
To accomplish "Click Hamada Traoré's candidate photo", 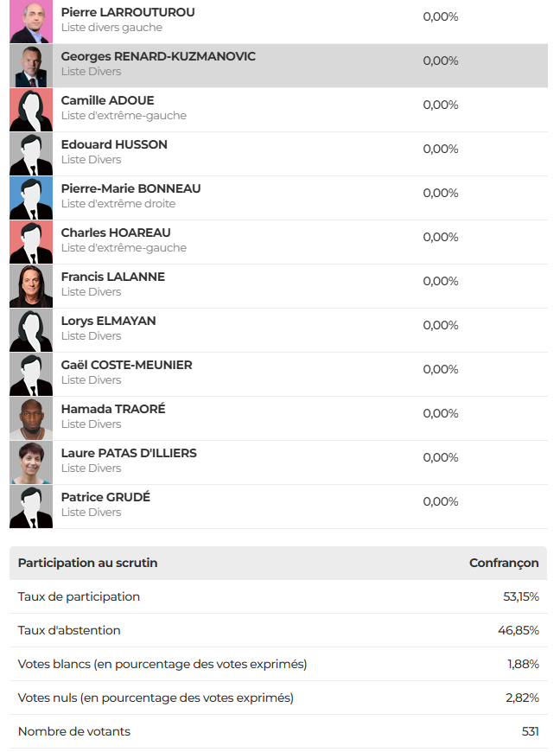I will click(x=31, y=418).
